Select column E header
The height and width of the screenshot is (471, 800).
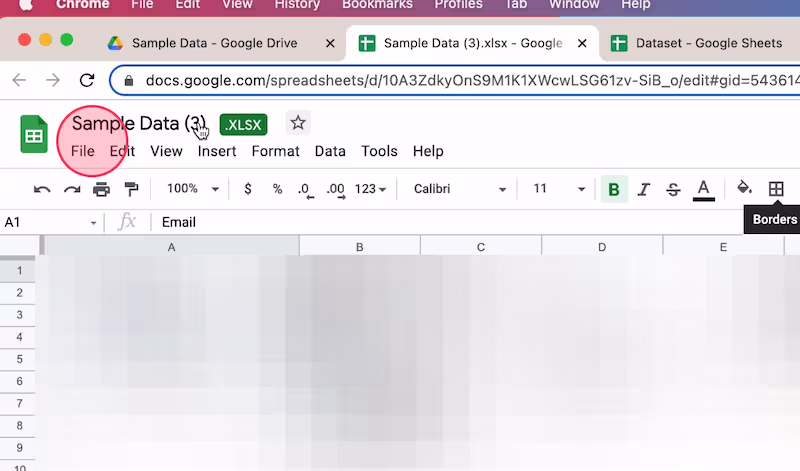click(723, 247)
